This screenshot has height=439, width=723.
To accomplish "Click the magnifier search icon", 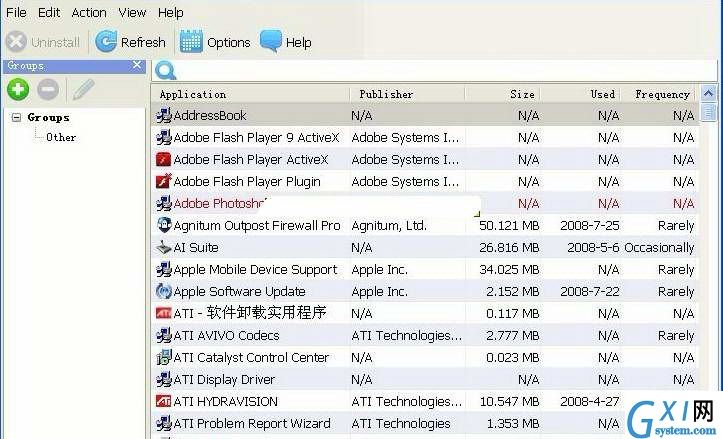I will click(166, 71).
